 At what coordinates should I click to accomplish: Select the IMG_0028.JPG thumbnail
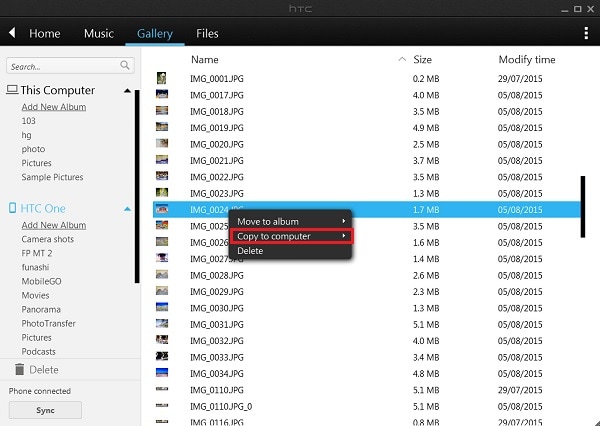162,274
